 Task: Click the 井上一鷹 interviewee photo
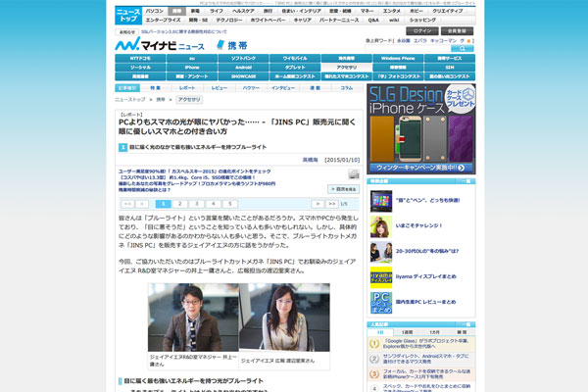193,318
